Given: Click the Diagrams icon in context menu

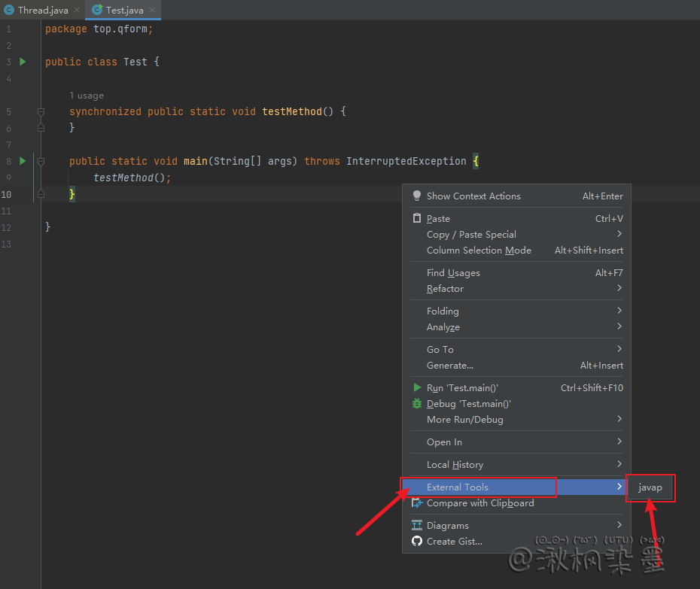Looking at the screenshot, I should point(417,526).
